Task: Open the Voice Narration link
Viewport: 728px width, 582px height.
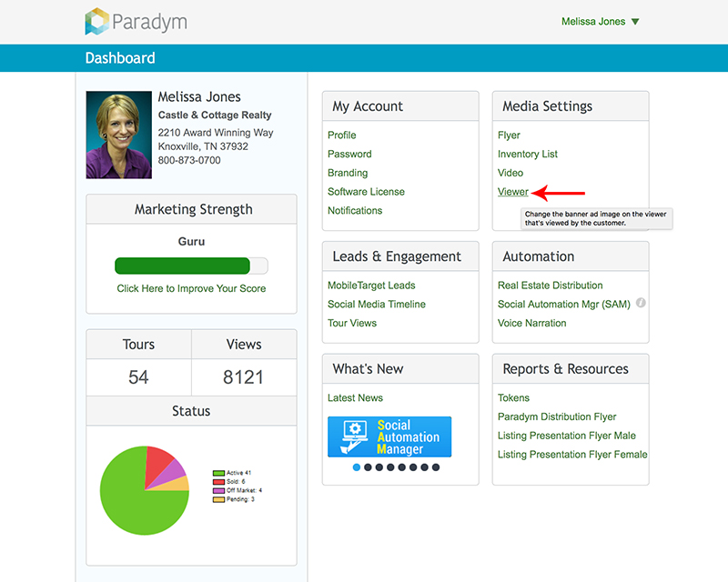Action: coord(532,323)
